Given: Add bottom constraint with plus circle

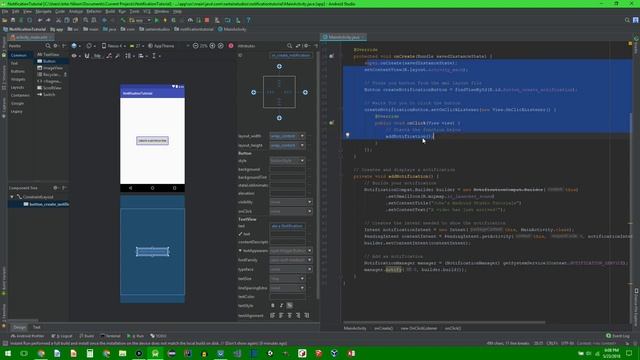Looking at the screenshot, I should (x=279, y=118).
